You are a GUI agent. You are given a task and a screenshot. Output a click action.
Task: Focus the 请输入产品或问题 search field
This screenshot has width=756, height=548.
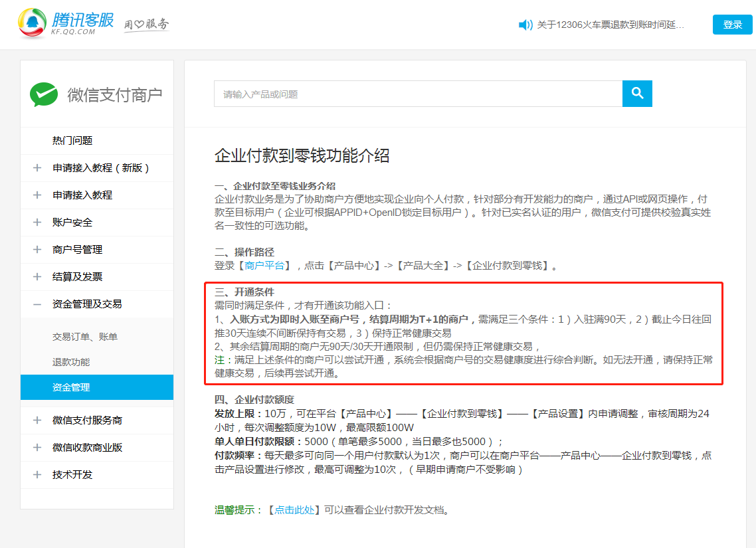point(417,94)
